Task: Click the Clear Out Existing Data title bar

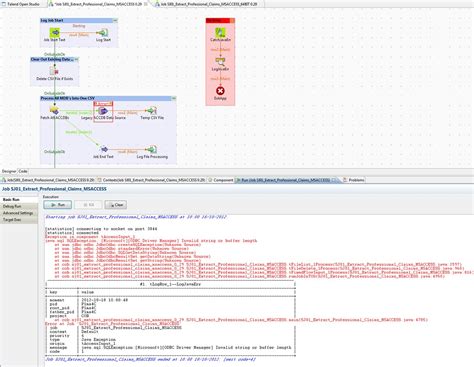Action: click(52, 59)
